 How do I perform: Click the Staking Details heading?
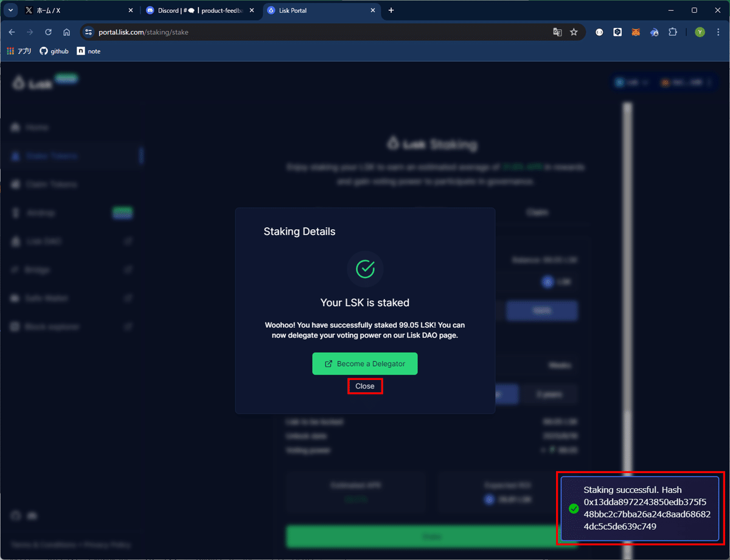(299, 232)
